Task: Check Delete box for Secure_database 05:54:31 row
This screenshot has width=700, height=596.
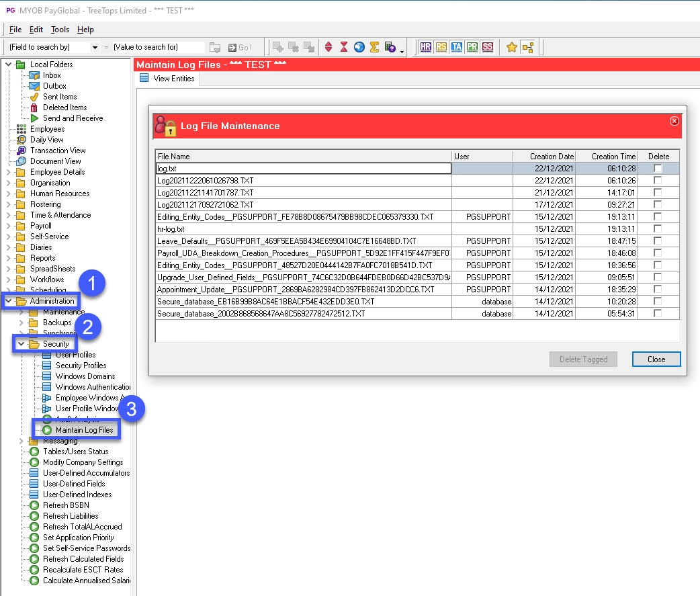Action: click(658, 314)
